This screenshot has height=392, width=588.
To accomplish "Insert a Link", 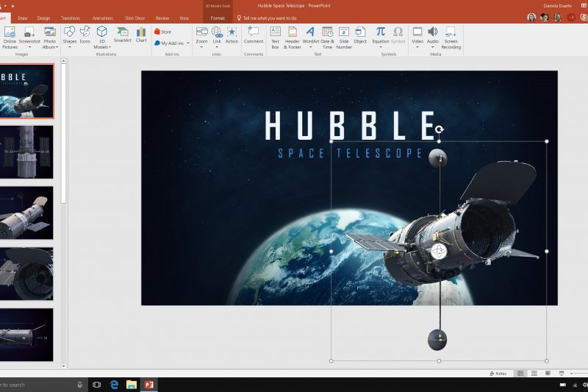I will coord(217,35).
